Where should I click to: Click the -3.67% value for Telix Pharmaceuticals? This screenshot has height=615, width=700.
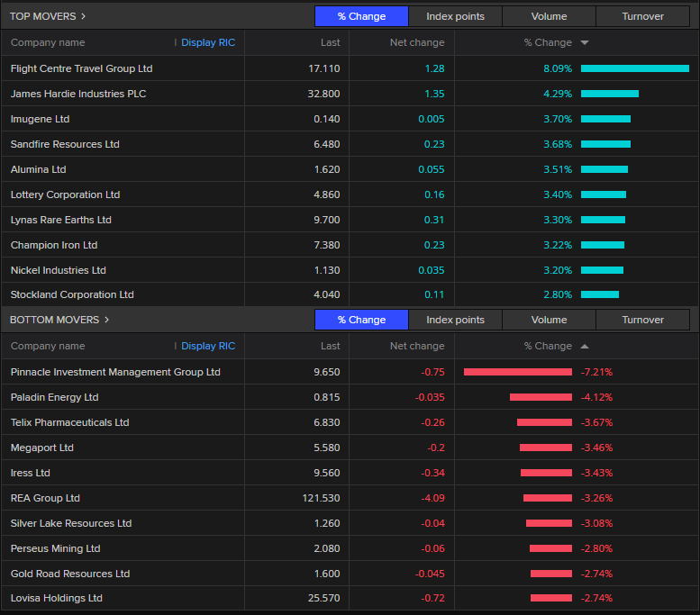596,422
